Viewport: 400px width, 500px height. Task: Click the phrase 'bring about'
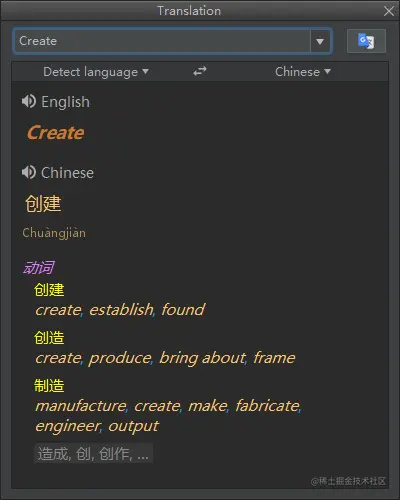click(203, 358)
